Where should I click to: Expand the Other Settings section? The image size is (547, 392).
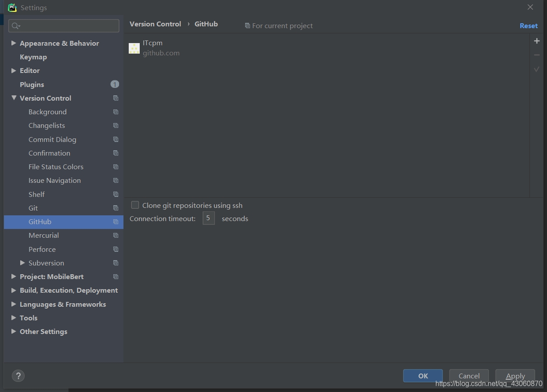14,331
